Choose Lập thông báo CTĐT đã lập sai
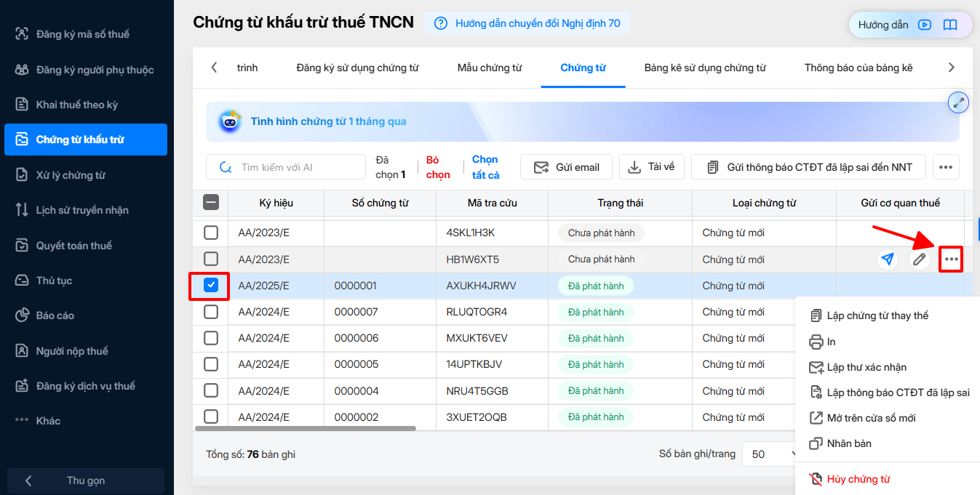Screen dimensions: 980x495 pyautogui.click(x=889, y=393)
